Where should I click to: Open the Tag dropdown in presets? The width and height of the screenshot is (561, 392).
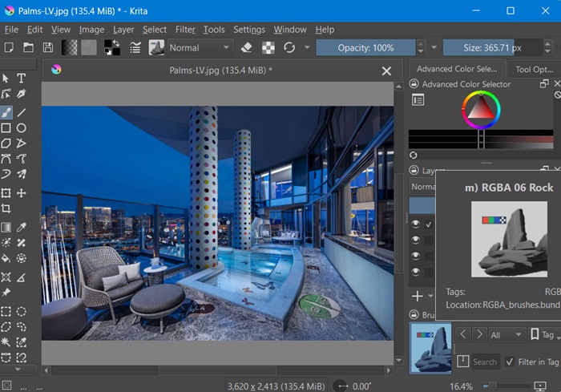click(544, 335)
